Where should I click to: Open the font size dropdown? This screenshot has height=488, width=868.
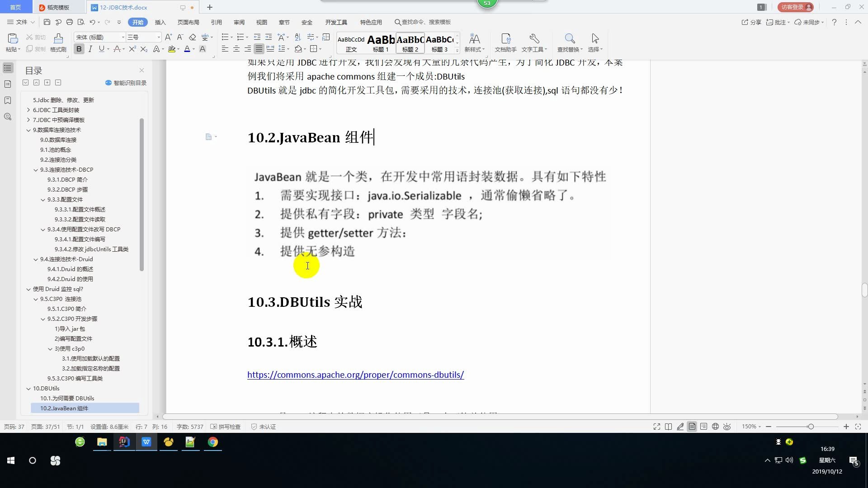(158, 37)
